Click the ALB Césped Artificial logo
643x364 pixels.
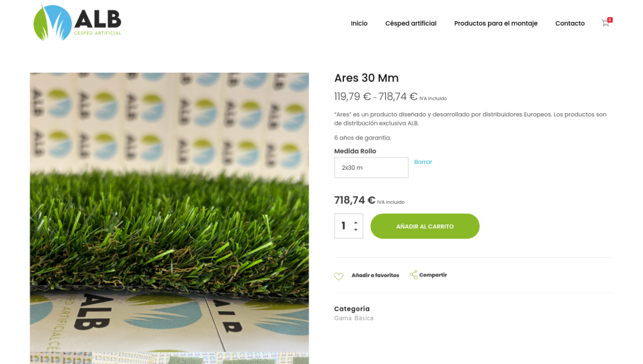tap(78, 23)
